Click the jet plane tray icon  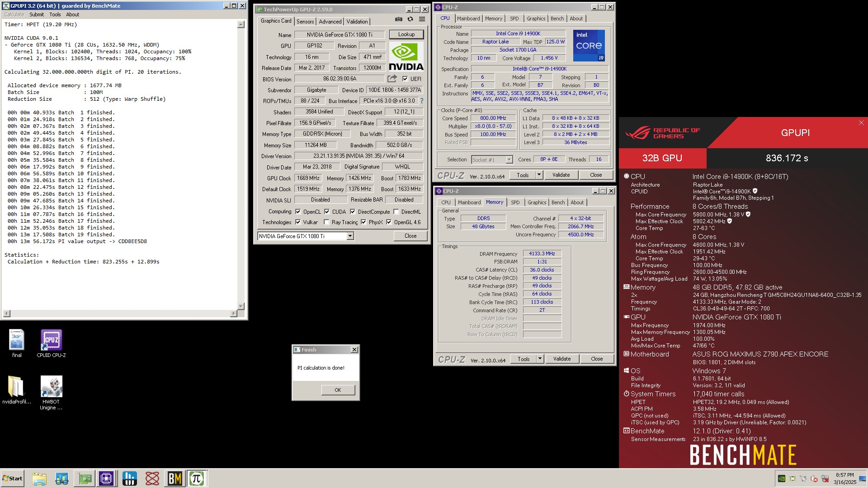coord(803,479)
